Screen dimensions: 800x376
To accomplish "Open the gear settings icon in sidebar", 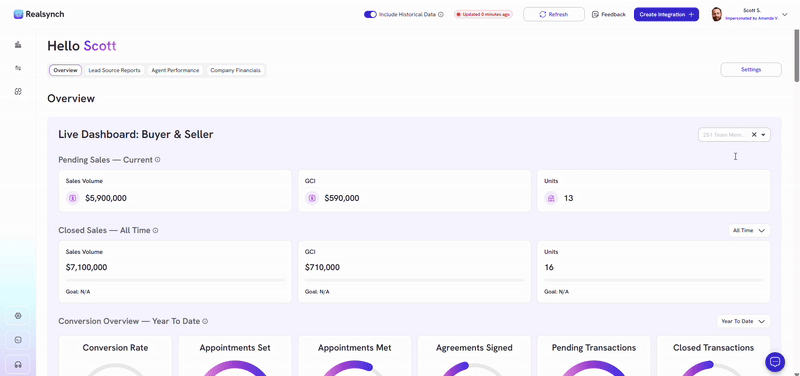I will click(18, 316).
